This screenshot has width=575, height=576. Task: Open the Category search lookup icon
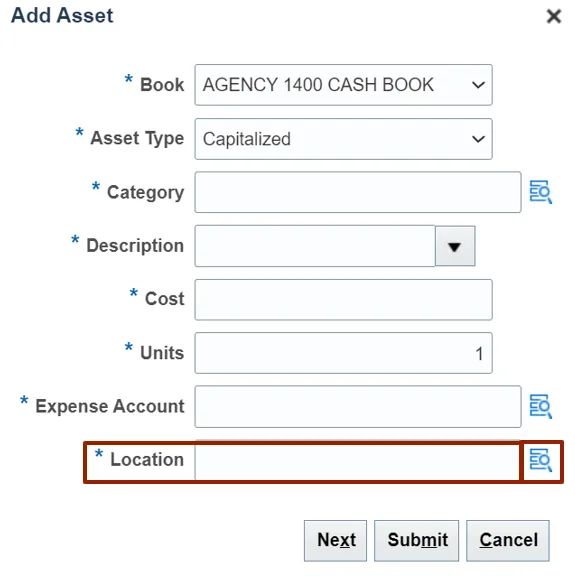coord(540,192)
